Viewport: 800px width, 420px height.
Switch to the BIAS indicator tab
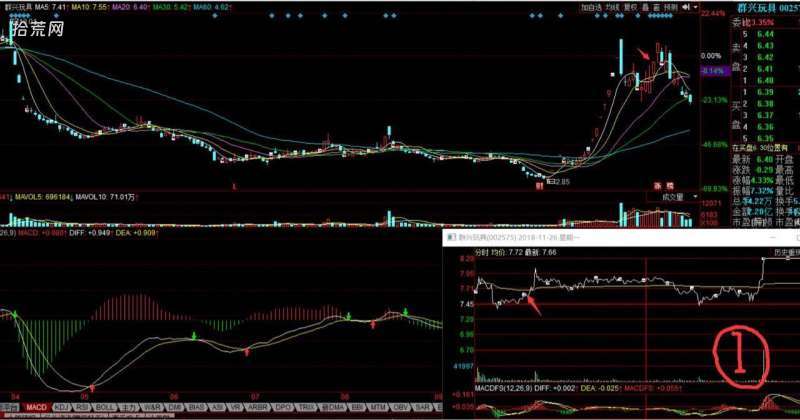click(197, 407)
